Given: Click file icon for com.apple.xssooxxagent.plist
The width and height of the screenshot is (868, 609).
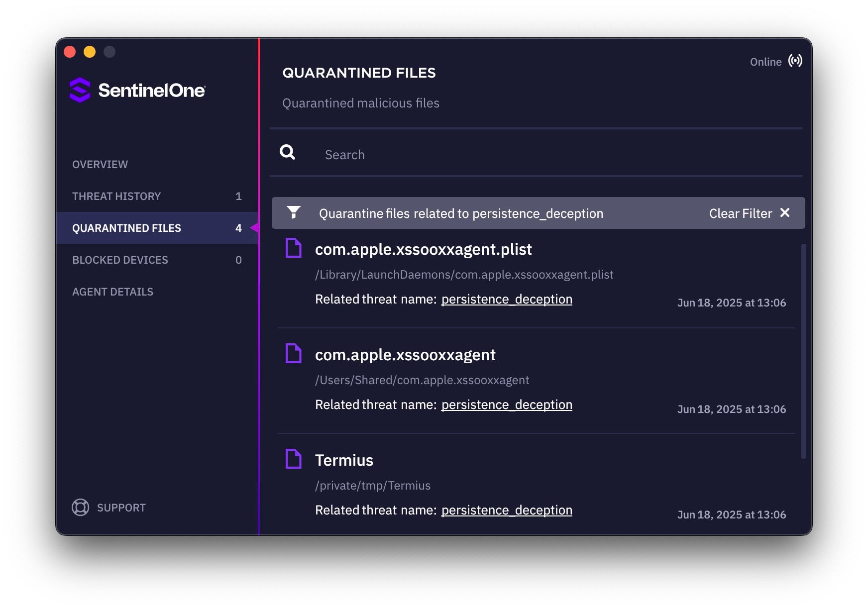Looking at the screenshot, I should pyautogui.click(x=293, y=248).
